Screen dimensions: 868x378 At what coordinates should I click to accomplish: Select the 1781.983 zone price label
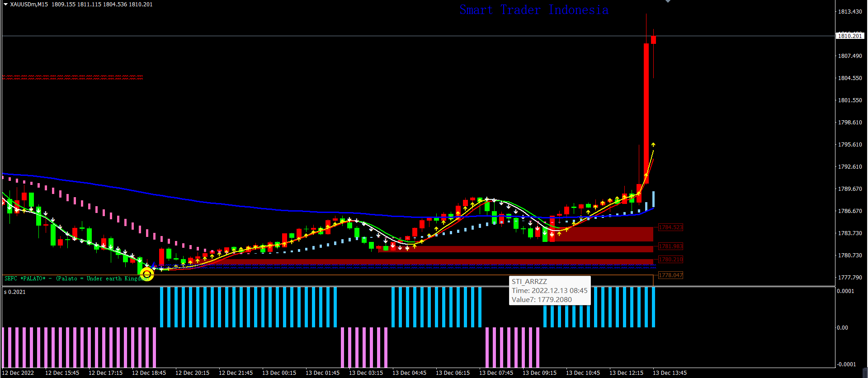(x=670, y=246)
